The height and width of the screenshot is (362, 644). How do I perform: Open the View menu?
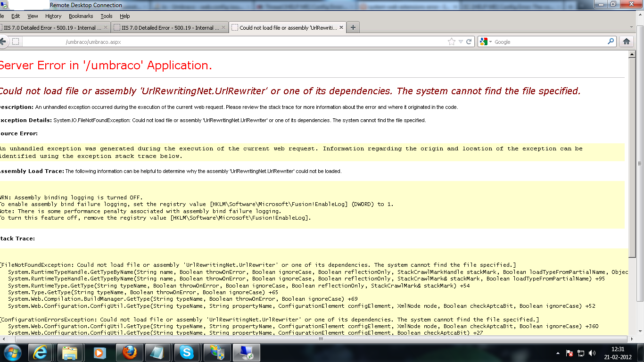tap(33, 16)
